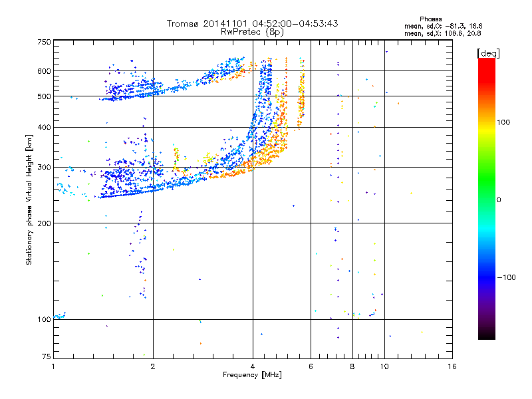Click the 'Phases' header label
The image size is (532, 399).
coord(430,19)
